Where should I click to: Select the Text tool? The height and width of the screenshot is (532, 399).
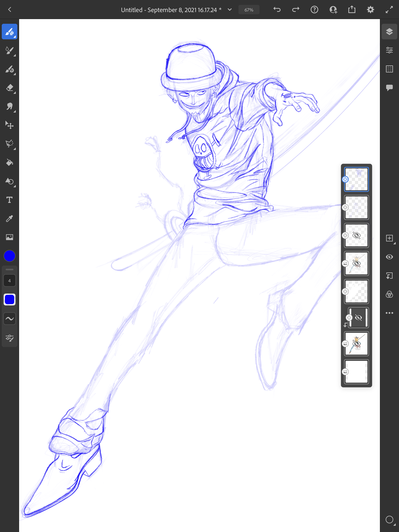pyautogui.click(x=9, y=200)
